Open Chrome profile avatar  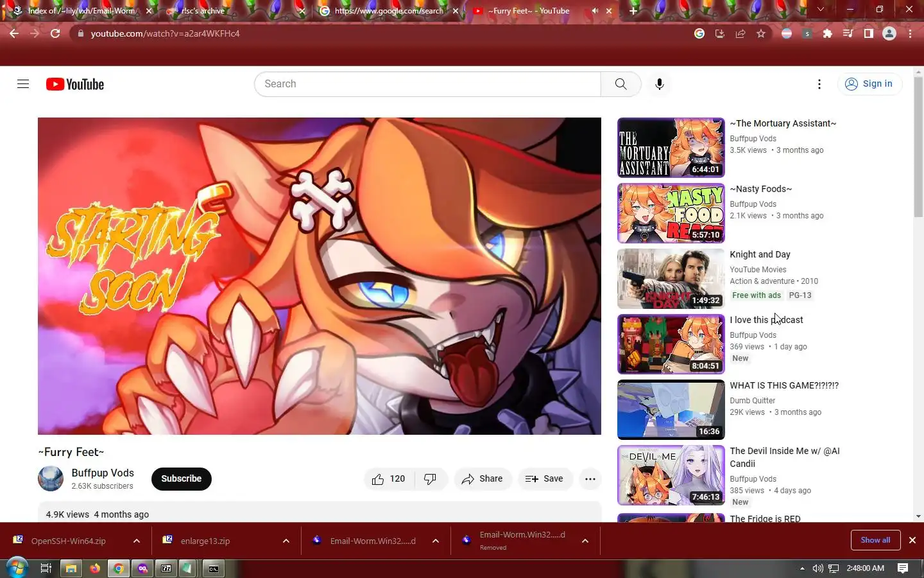[889, 33]
